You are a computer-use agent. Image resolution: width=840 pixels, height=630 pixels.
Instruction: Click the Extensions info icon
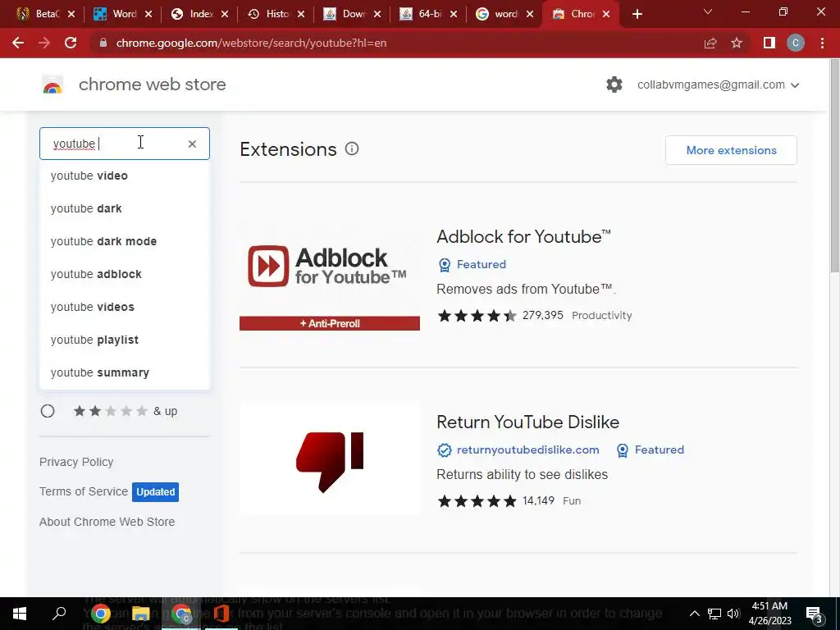pos(351,149)
